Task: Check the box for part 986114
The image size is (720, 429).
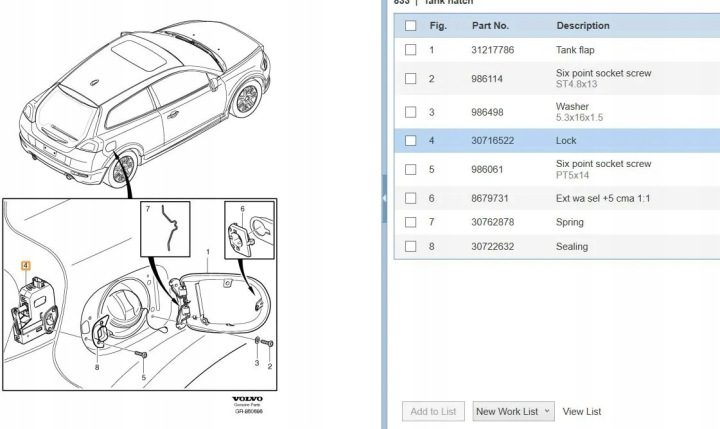Action: coord(411,79)
